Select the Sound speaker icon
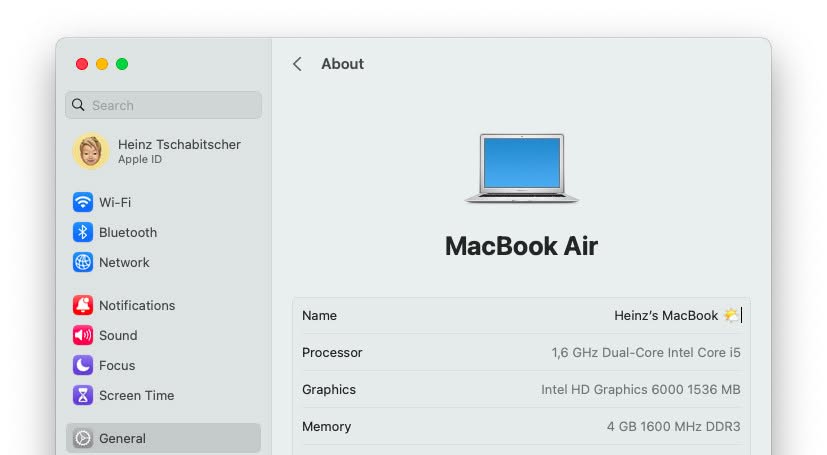 83,335
